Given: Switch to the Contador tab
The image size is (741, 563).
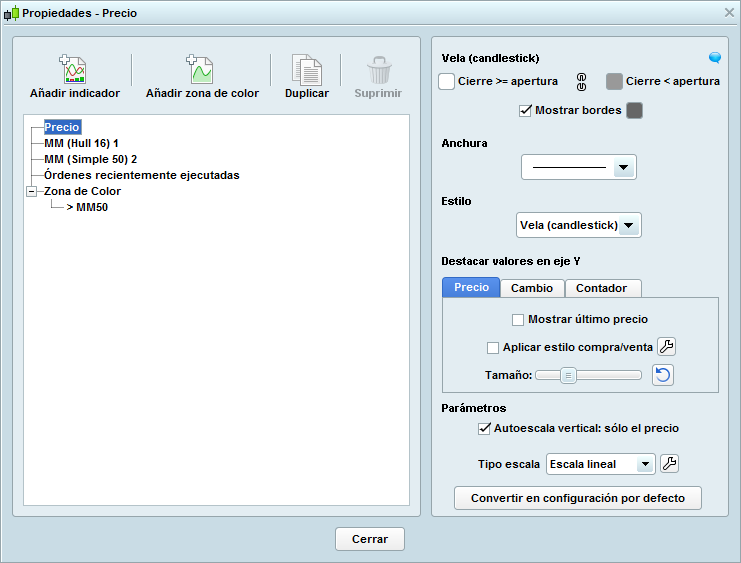Looking at the screenshot, I should (602, 288).
